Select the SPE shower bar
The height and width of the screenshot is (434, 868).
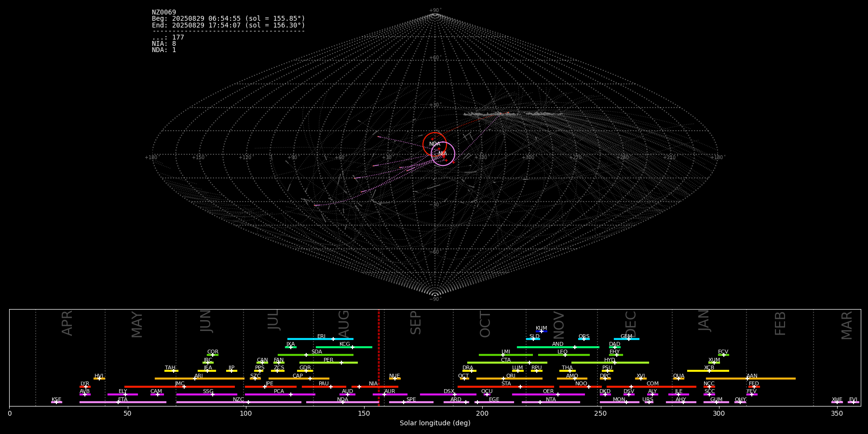411,402
